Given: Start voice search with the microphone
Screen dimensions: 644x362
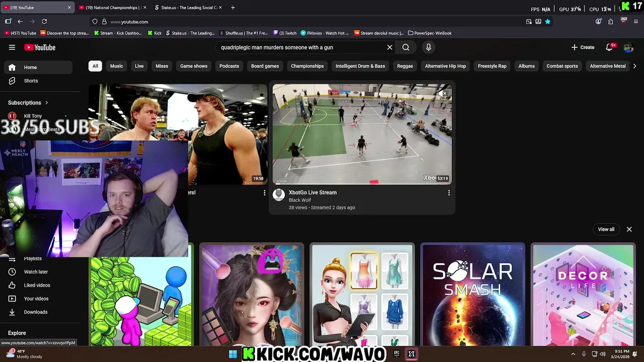Looking at the screenshot, I should click(x=429, y=47).
